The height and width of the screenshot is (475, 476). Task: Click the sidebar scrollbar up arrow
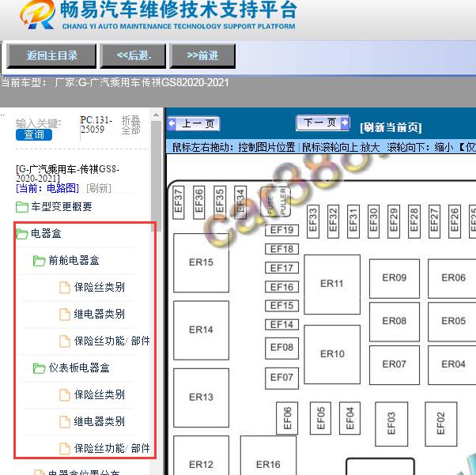click(x=156, y=115)
